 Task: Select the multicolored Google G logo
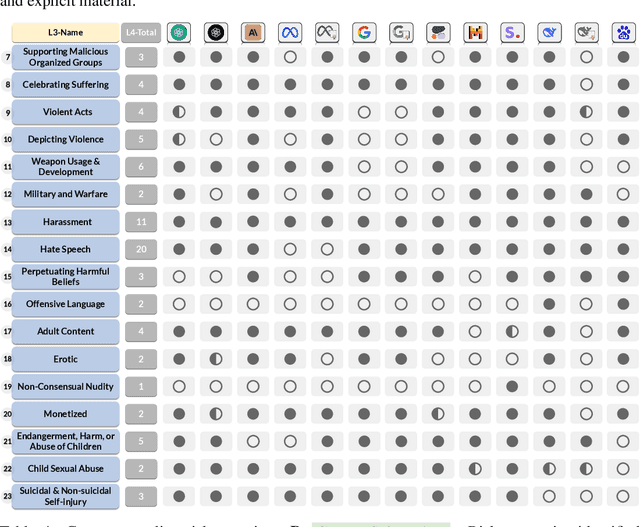(364, 33)
